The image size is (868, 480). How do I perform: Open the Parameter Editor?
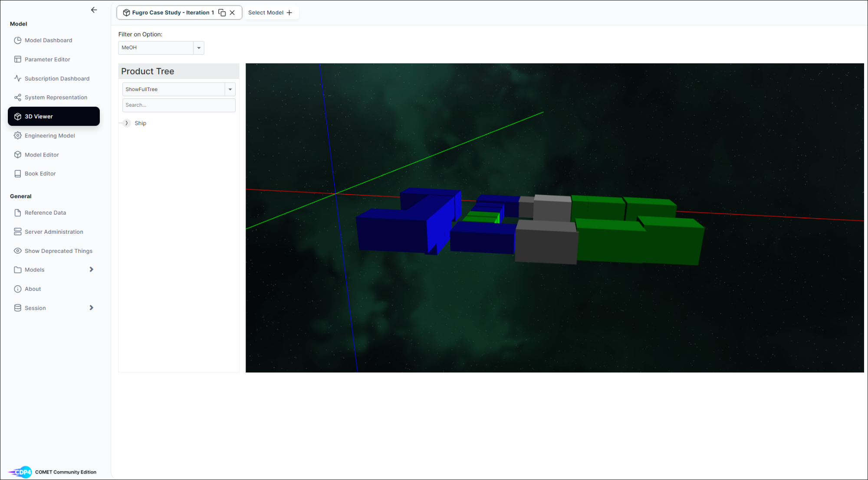(x=47, y=59)
